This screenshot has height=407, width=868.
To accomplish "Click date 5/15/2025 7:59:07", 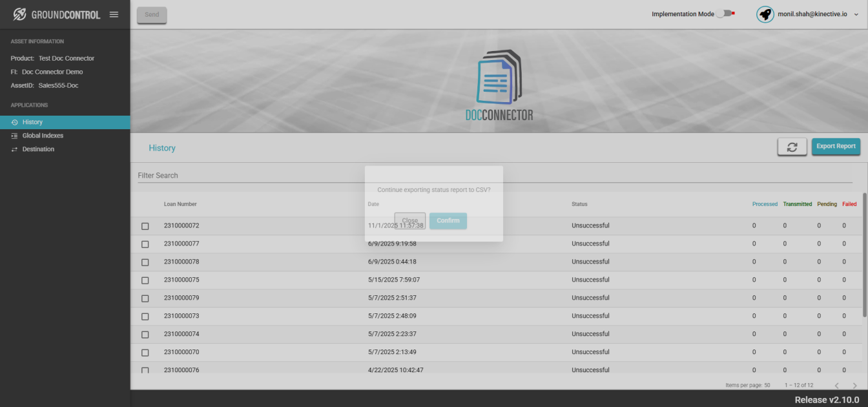I will pos(394,280).
